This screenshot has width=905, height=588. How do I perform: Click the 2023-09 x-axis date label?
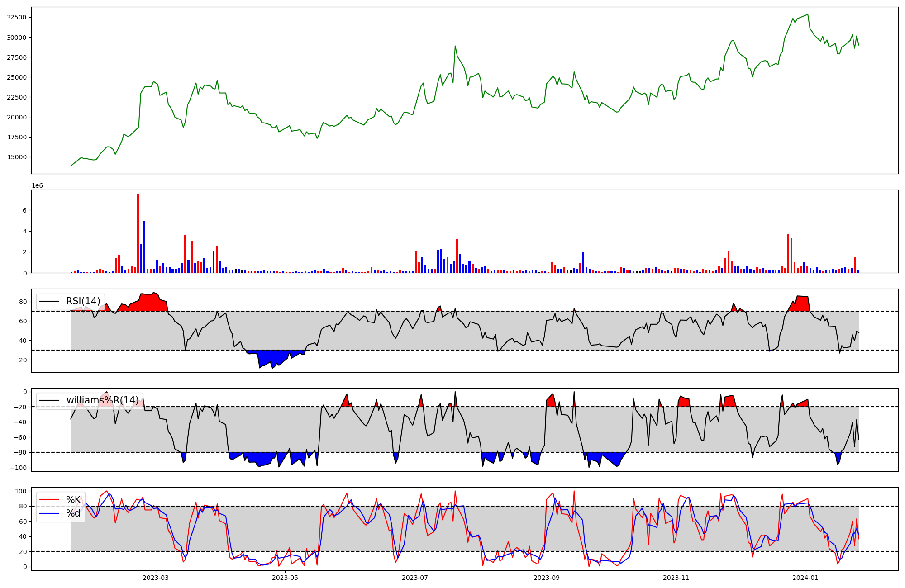547,578
